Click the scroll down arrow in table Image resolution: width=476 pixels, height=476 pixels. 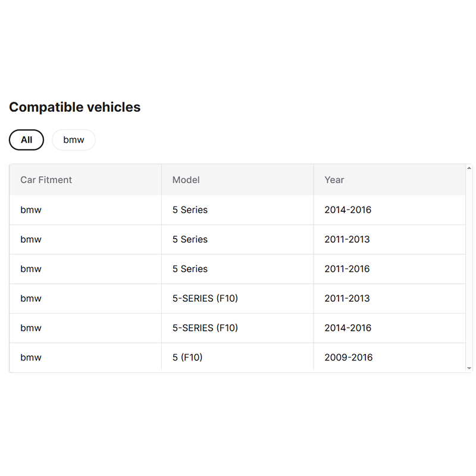(x=469, y=368)
